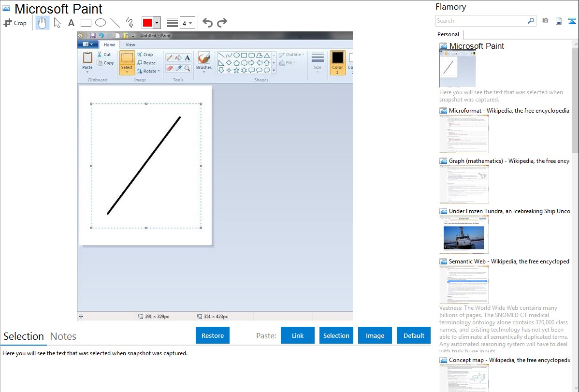Viewport: 579px width, 392px height.
Task: Click the Restore button
Action: [213, 335]
